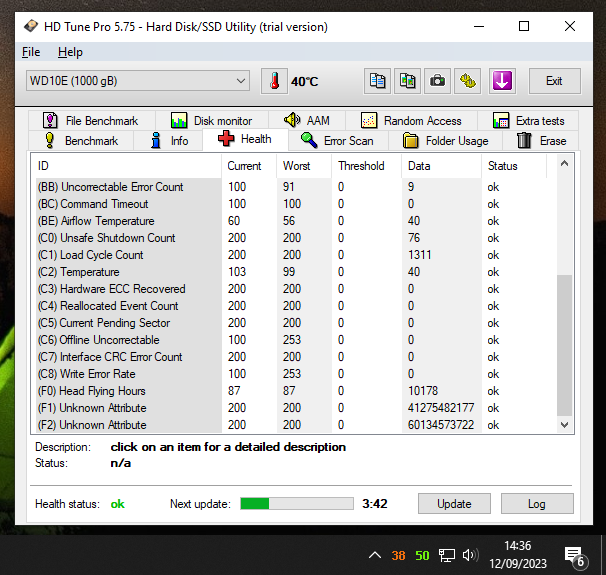Click the vertical scrollbar thumb
The height and width of the screenshot is (575, 606).
pyautogui.click(x=564, y=345)
